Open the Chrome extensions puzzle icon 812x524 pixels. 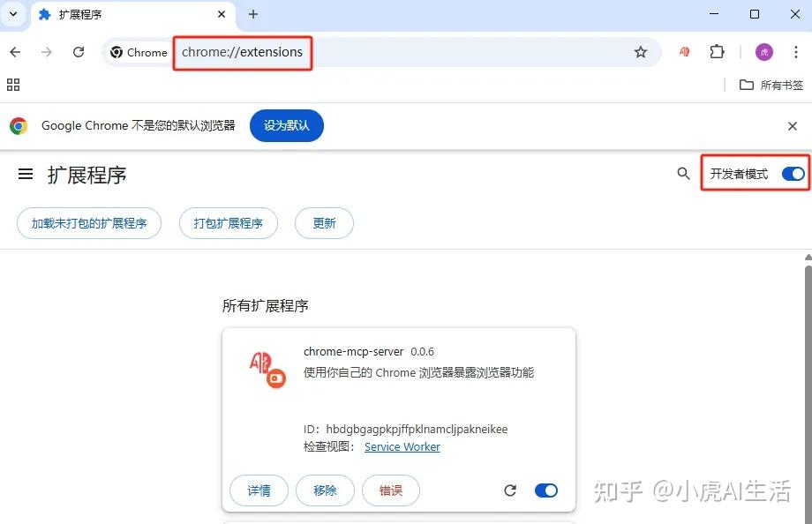(x=717, y=52)
